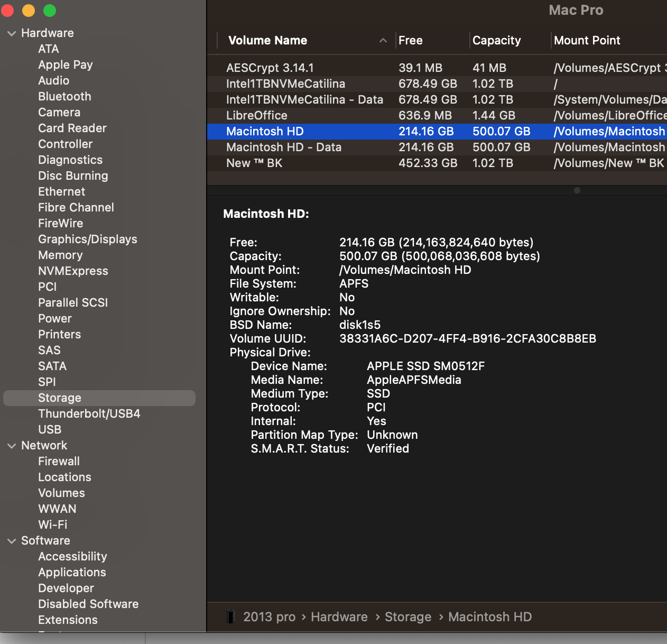Image resolution: width=667 pixels, height=644 pixels.
Task: Select Controller in the sidebar
Action: pos(66,144)
